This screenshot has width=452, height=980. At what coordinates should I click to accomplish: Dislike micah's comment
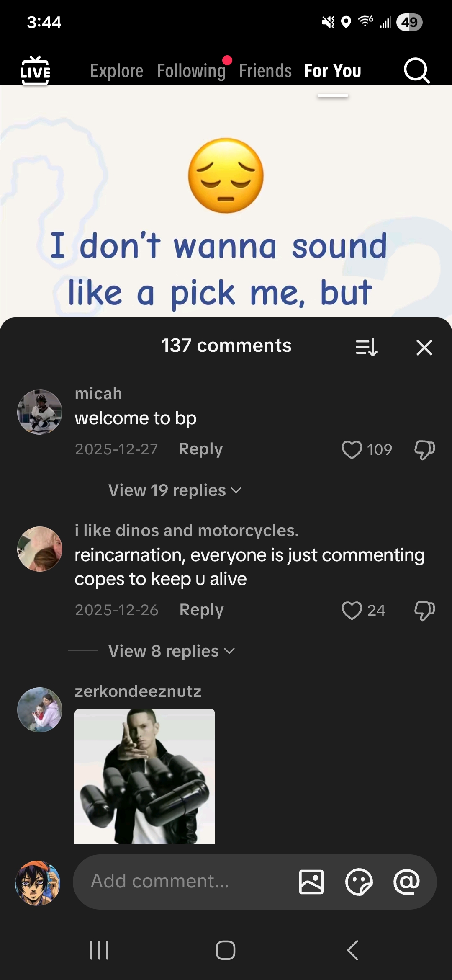click(424, 449)
